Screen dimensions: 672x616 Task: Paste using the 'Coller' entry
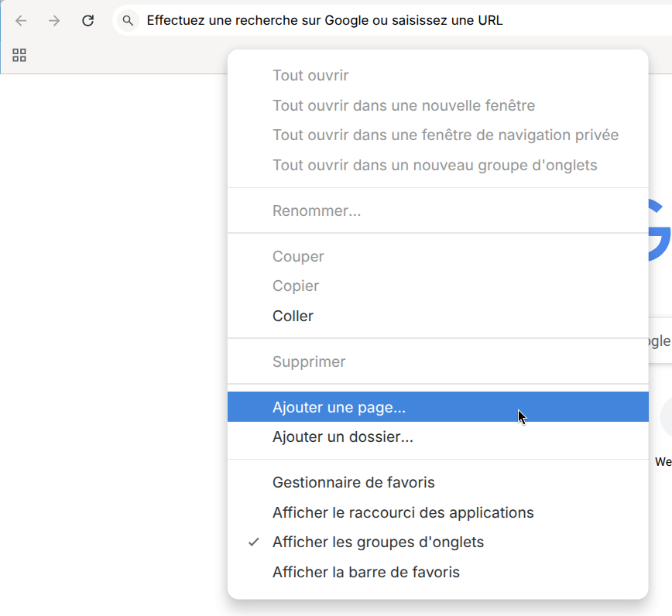tap(293, 316)
